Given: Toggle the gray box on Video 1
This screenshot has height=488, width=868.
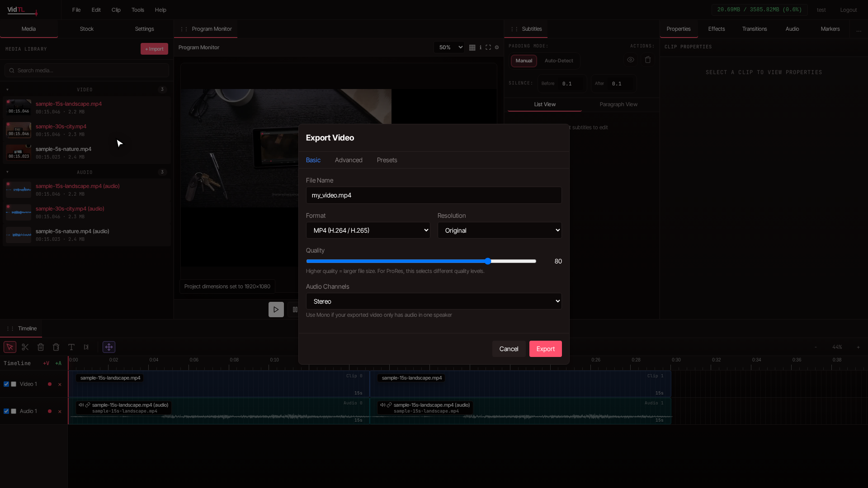Looking at the screenshot, I should [x=14, y=384].
